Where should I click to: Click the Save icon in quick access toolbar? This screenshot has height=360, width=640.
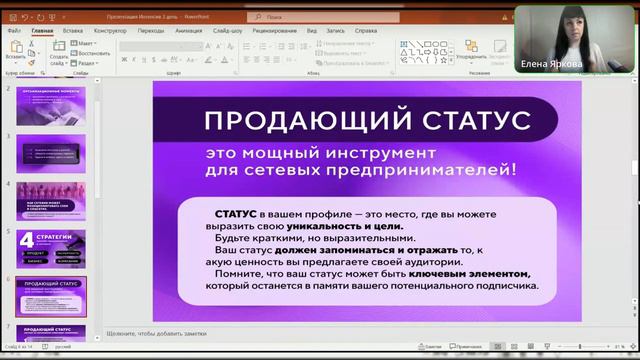pos(13,17)
